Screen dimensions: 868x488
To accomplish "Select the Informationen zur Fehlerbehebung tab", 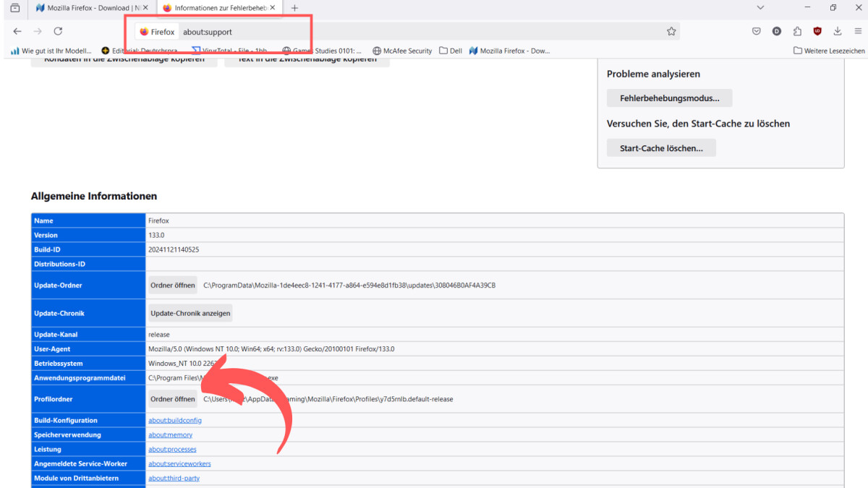I will (218, 8).
